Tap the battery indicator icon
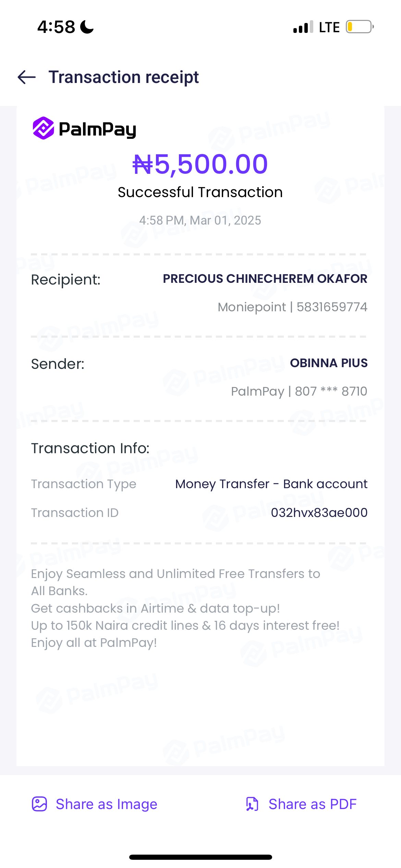The width and height of the screenshot is (401, 868). (x=359, y=27)
